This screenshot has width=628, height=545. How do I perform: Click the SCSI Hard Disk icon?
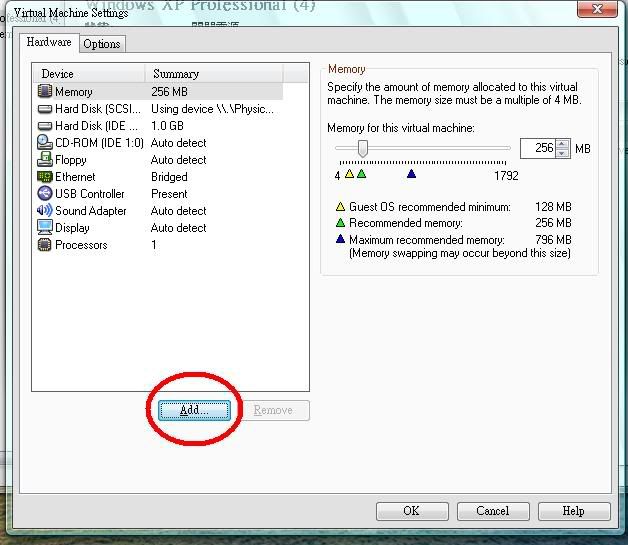click(45, 109)
